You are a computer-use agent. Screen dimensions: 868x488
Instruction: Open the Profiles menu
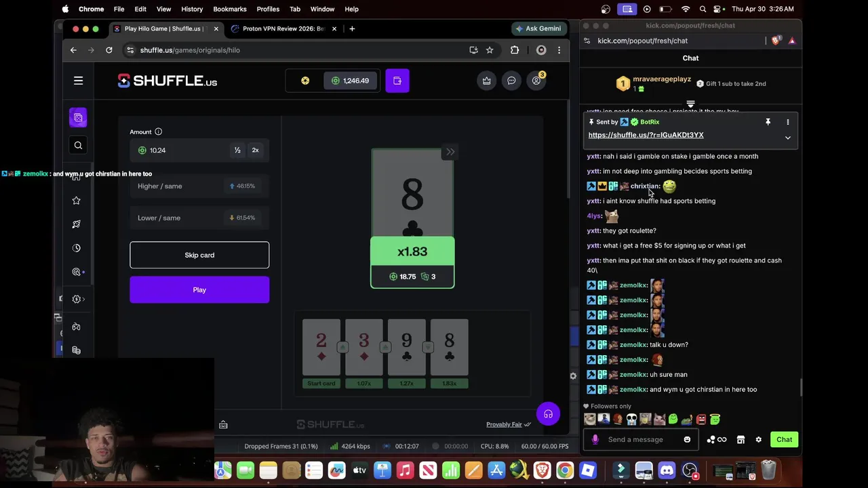pos(268,9)
